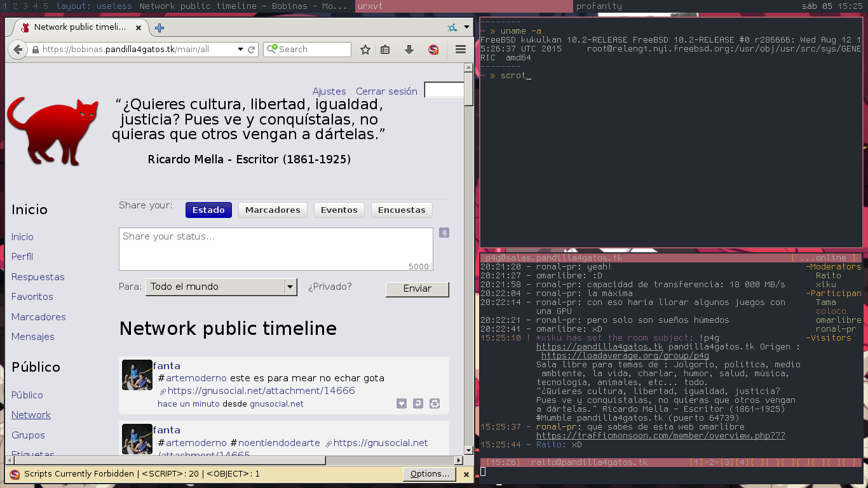Open NoScript Options button

430,474
